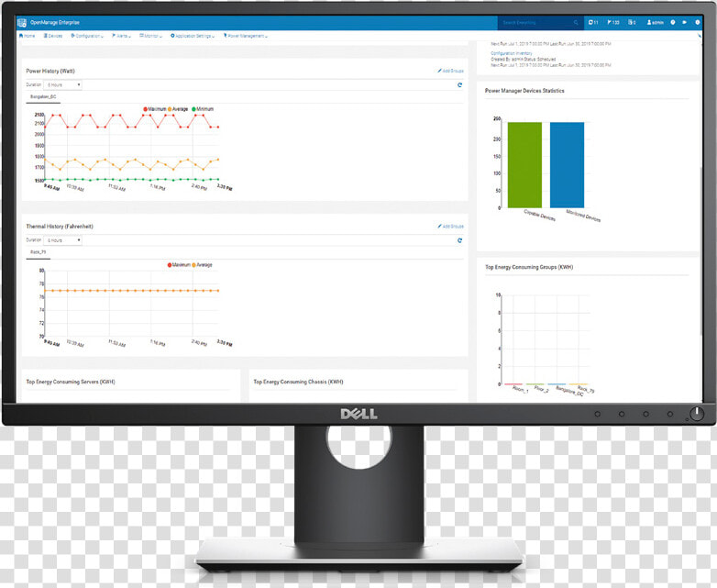The image size is (717, 588).
Task: Push the monitor's power button
Action: (697, 414)
